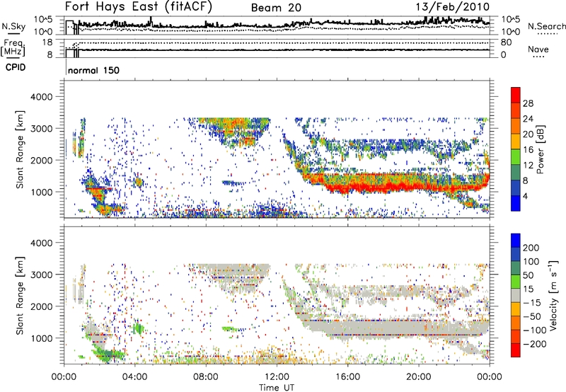Click the power colorbar '16' label
This screenshot has height=392, width=566.
(528, 150)
